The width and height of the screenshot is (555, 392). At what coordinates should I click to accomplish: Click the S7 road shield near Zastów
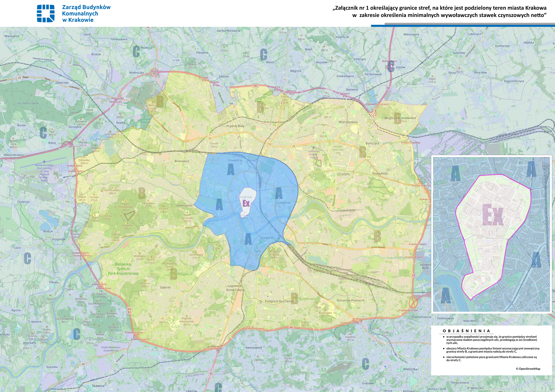pos(388,88)
